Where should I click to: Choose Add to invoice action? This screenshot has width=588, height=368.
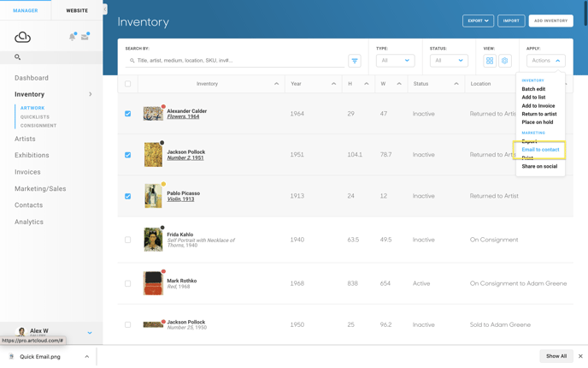pyautogui.click(x=538, y=106)
